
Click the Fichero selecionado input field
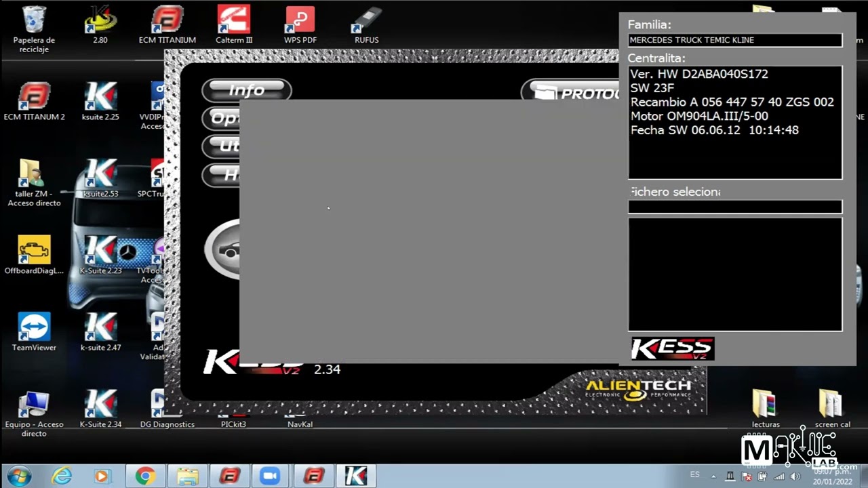click(735, 207)
